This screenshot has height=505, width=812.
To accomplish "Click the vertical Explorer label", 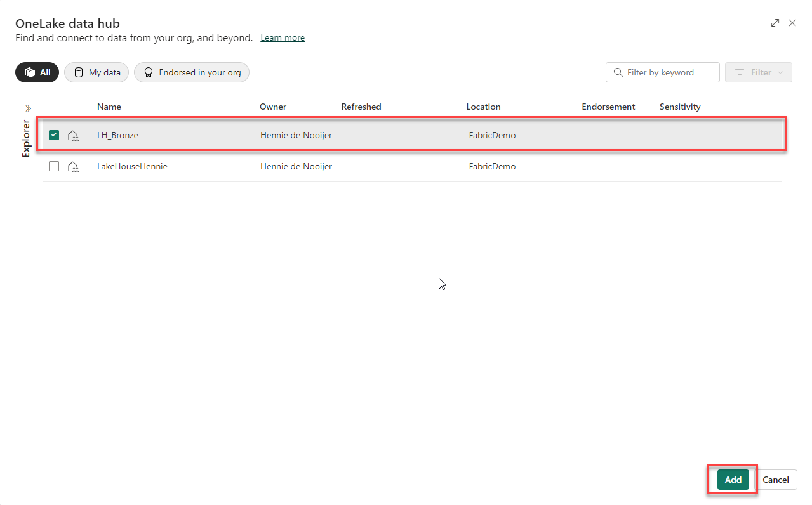I will [26, 138].
